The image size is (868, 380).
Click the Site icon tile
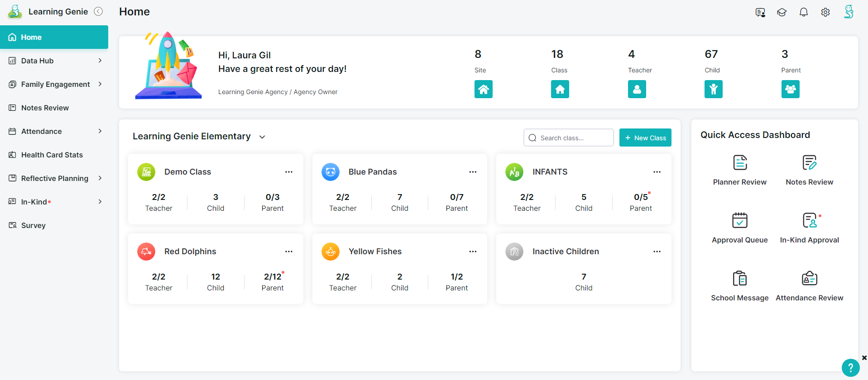(484, 89)
